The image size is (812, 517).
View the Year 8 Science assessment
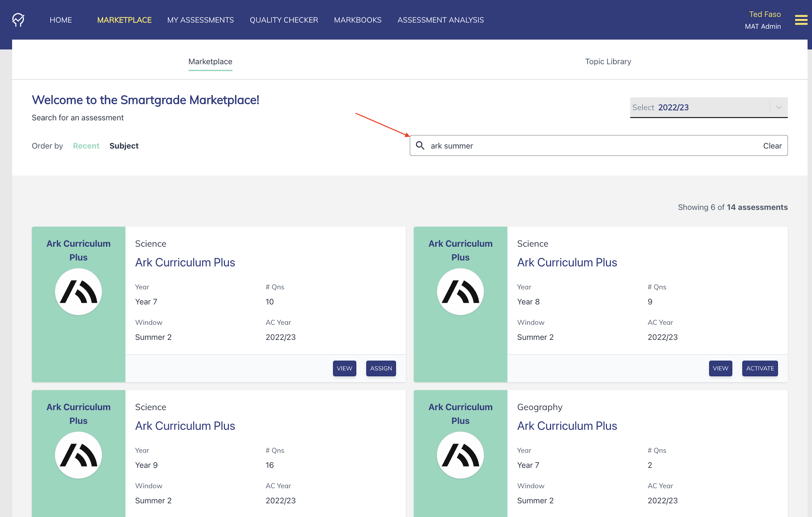720,368
